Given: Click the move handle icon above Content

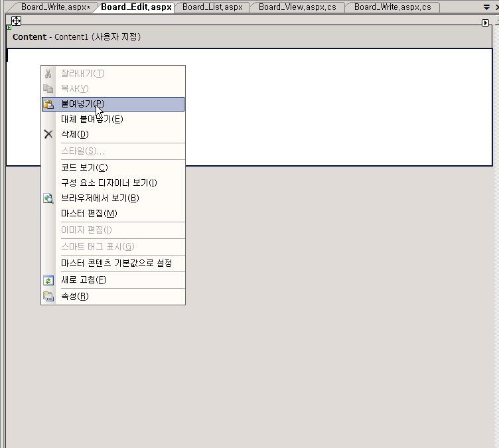Looking at the screenshot, I should pyautogui.click(x=16, y=21).
